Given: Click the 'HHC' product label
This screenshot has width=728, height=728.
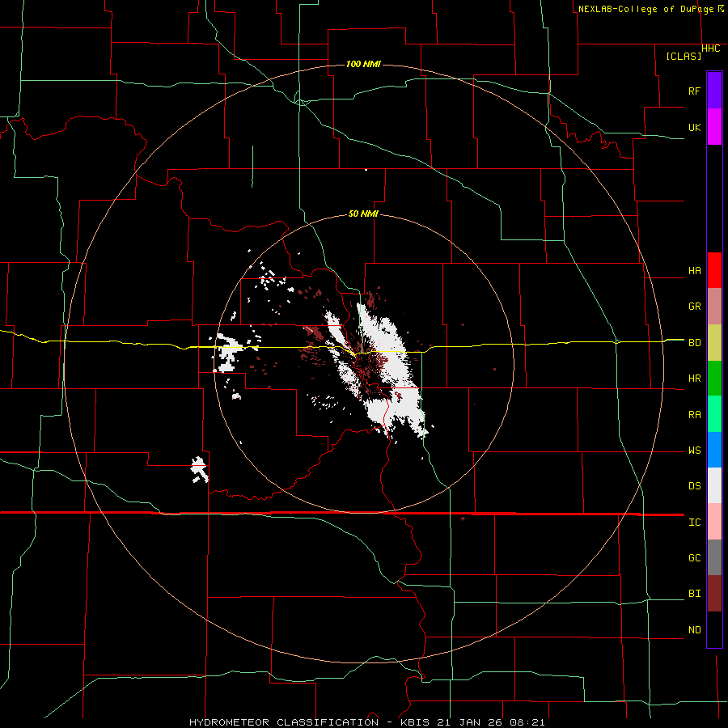Looking at the screenshot, I should pyautogui.click(x=711, y=49).
